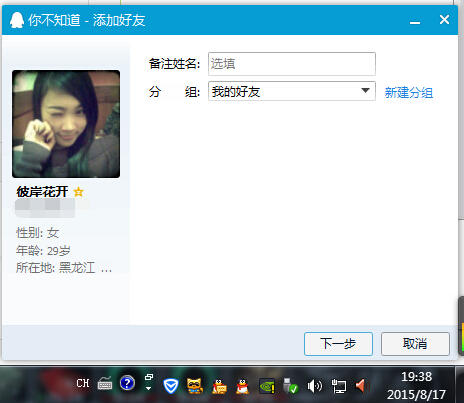Screen dimensions: 464x403
Task: Click the QQ penguin tray icon with message
Action: [x=219, y=386]
